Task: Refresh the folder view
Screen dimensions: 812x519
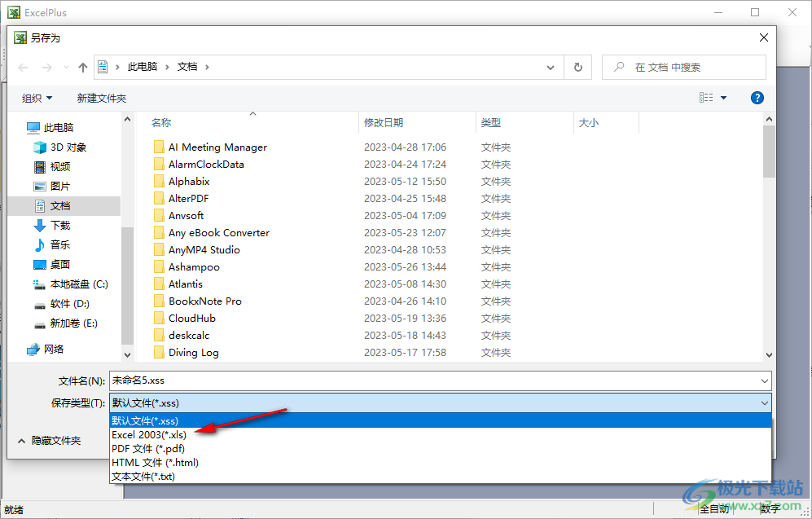Action: (578, 68)
